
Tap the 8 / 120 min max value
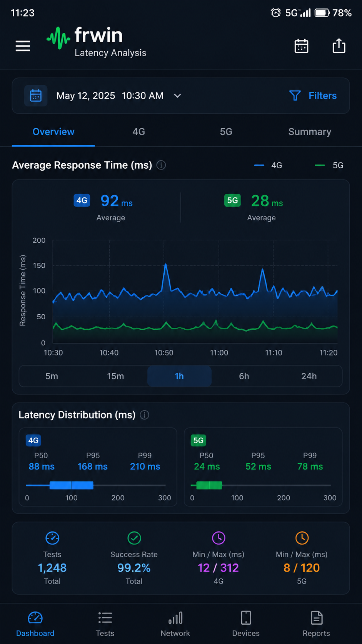coord(302,568)
